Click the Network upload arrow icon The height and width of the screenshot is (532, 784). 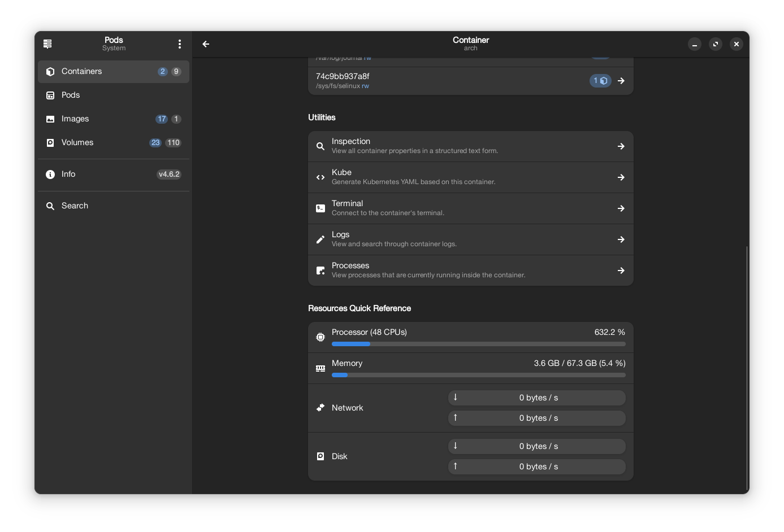tap(455, 417)
